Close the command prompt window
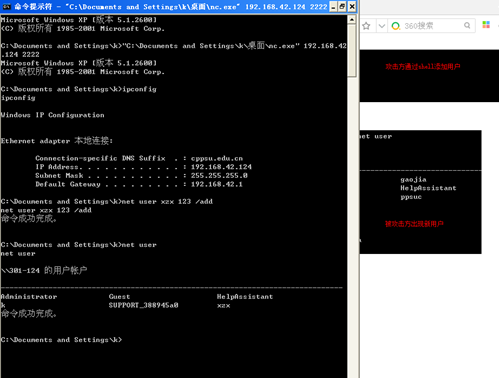Image resolution: width=499 pixels, height=378 pixels. pos(352,7)
